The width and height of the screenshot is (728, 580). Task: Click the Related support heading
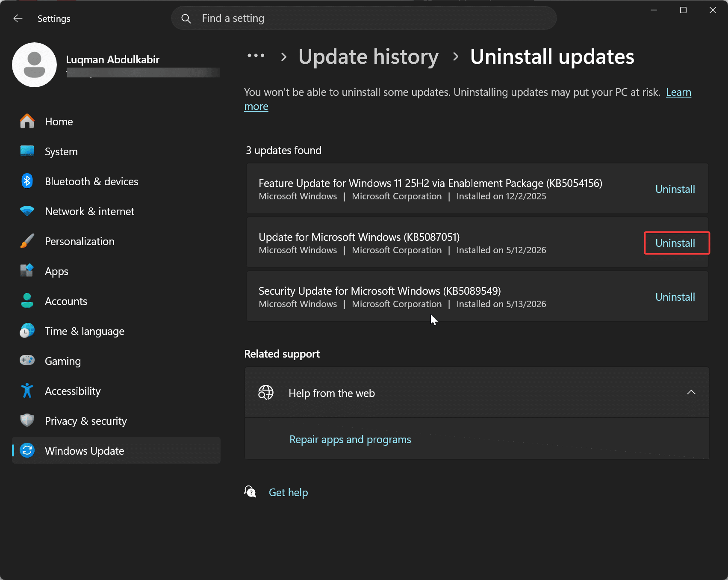[282, 354]
